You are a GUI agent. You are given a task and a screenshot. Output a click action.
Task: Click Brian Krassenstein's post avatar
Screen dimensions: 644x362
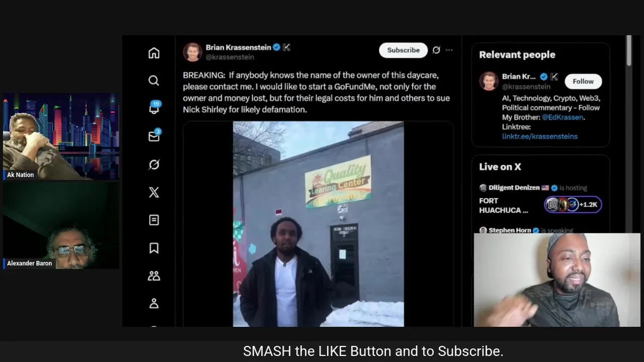pos(192,52)
